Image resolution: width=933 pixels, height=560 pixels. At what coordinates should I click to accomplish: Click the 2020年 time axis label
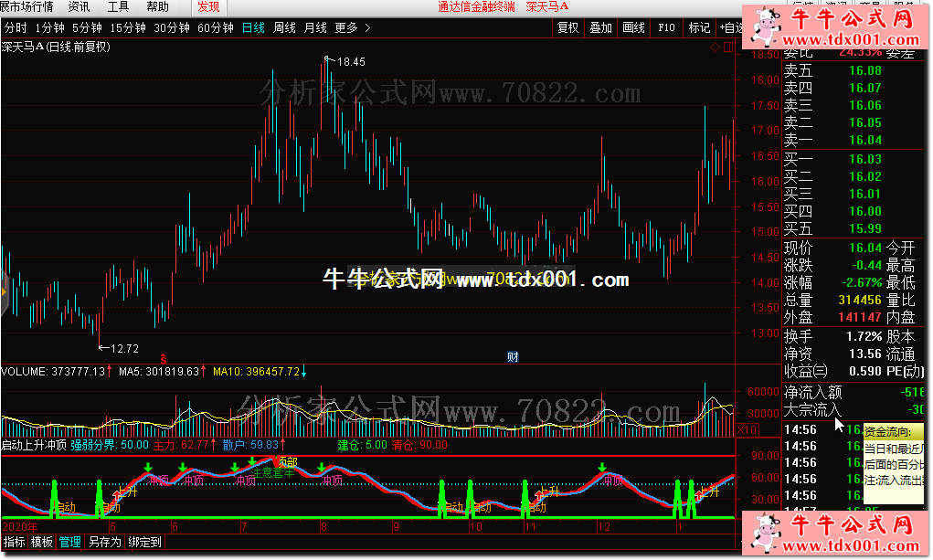(x=19, y=527)
